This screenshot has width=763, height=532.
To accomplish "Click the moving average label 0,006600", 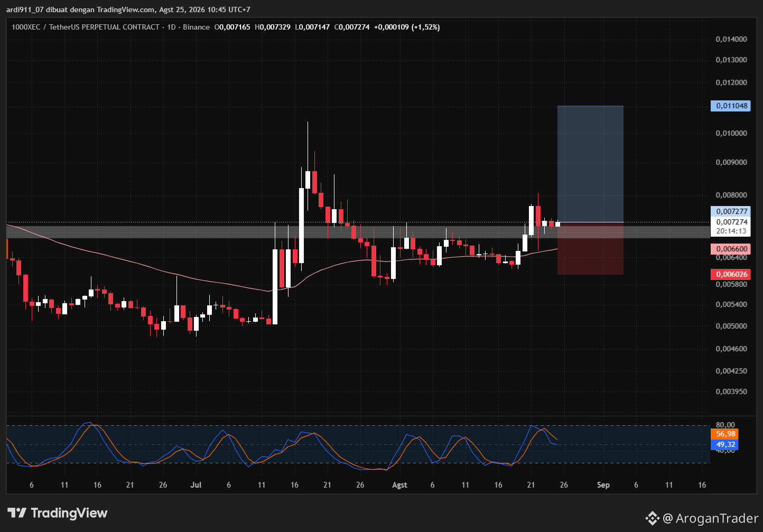I will (x=732, y=249).
